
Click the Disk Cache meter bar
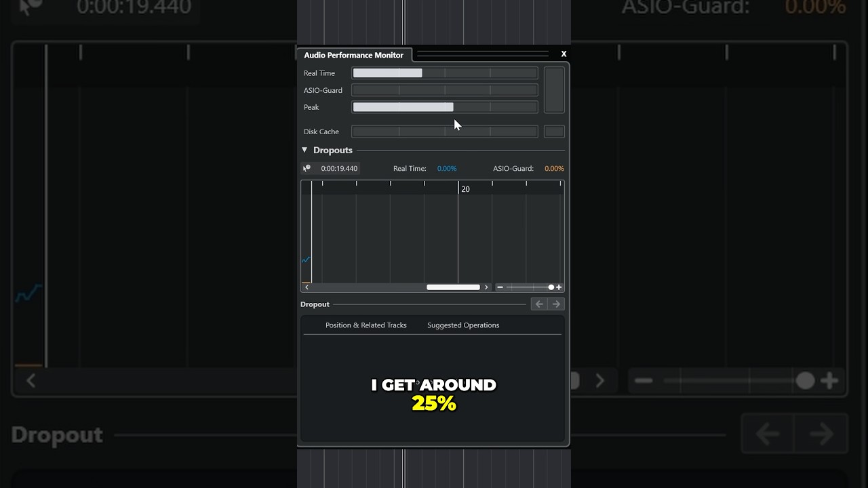pyautogui.click(x=445, y=131)
